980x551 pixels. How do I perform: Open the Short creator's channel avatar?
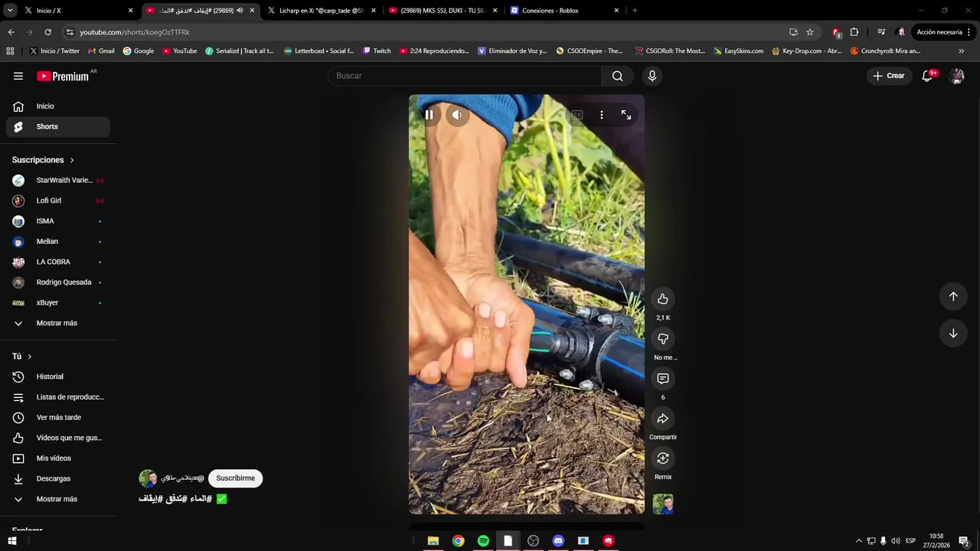tap(148, 478)
